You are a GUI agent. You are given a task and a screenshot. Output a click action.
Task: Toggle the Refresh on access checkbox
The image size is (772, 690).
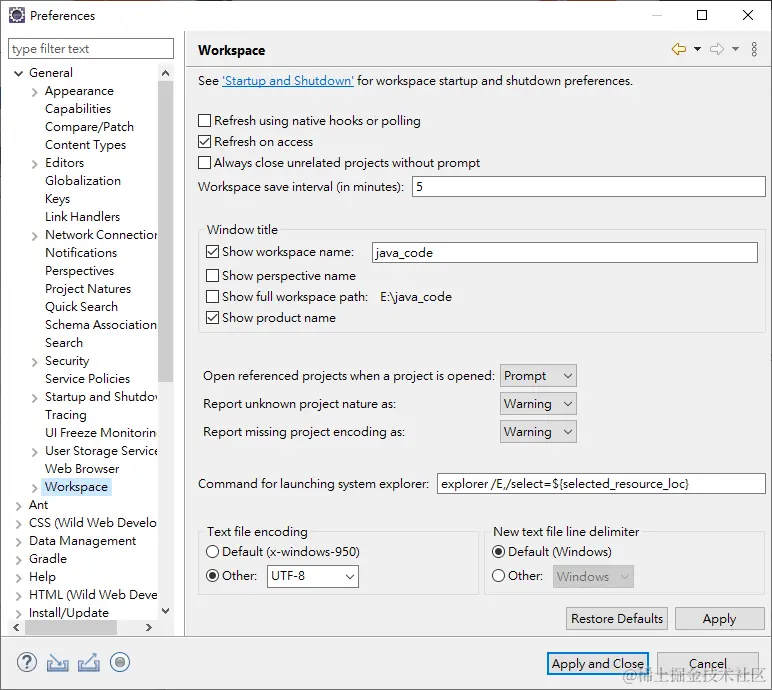(204, 142)
